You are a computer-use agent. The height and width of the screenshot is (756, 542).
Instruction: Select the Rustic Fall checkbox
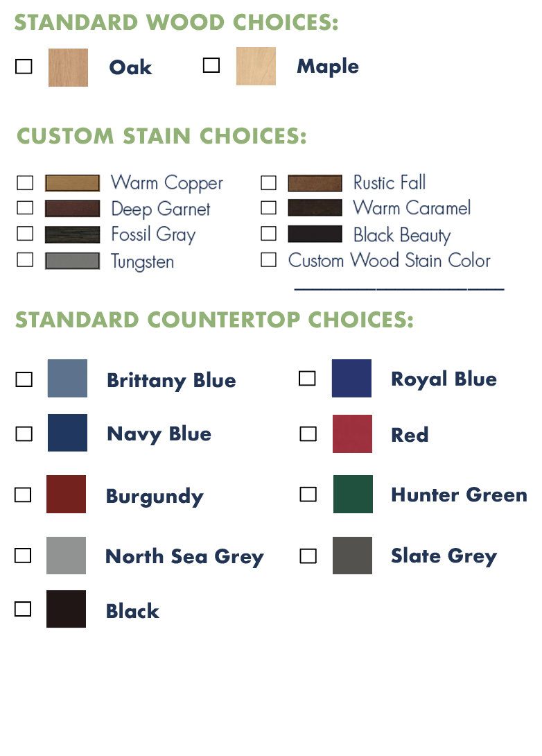click(x=268, y=182)
